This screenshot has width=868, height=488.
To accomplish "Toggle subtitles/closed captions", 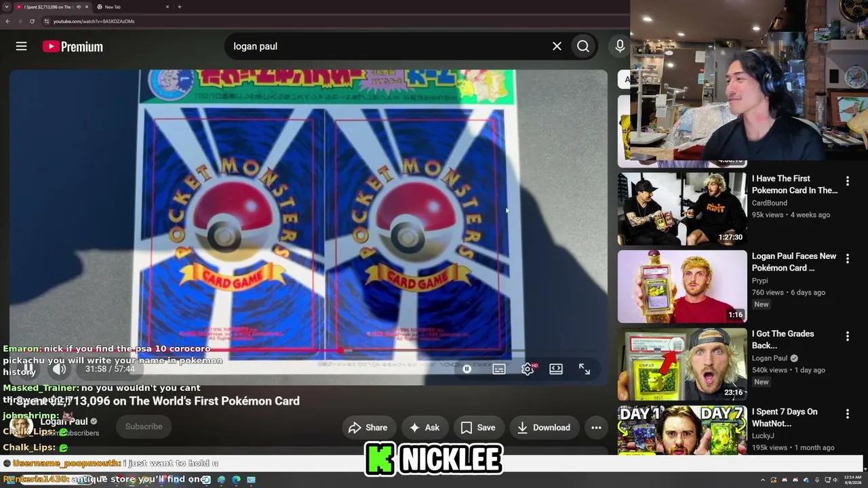I will [x=499, y=369].
